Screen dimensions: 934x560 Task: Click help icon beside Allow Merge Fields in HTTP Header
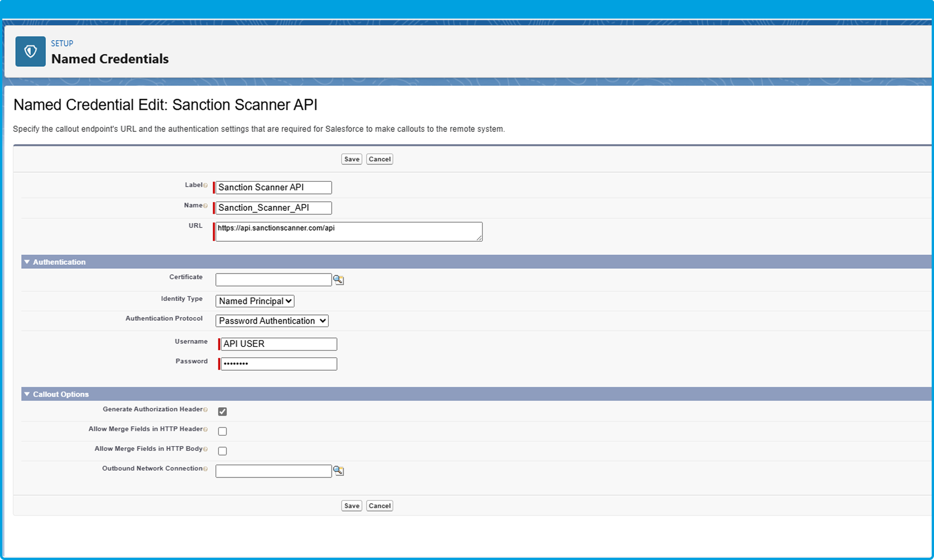click(206, 429)
